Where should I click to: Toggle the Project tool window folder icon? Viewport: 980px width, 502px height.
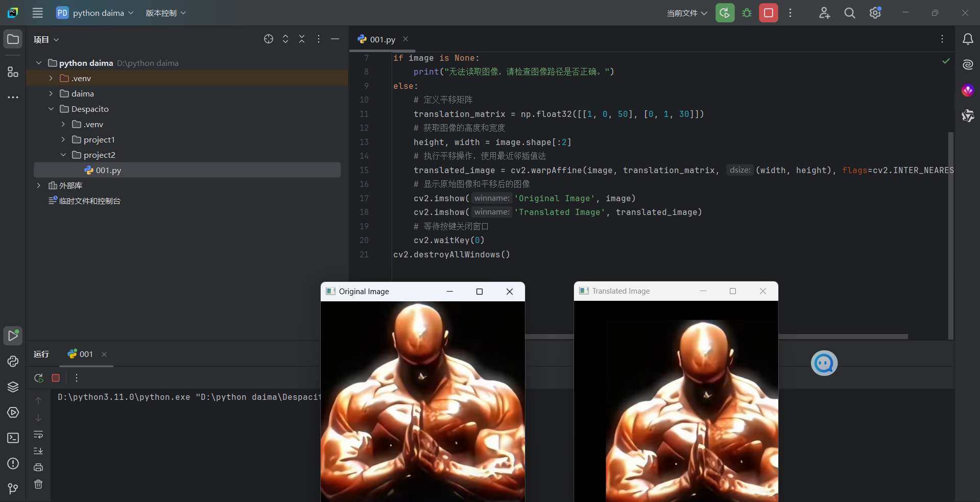tap(13, 39)
